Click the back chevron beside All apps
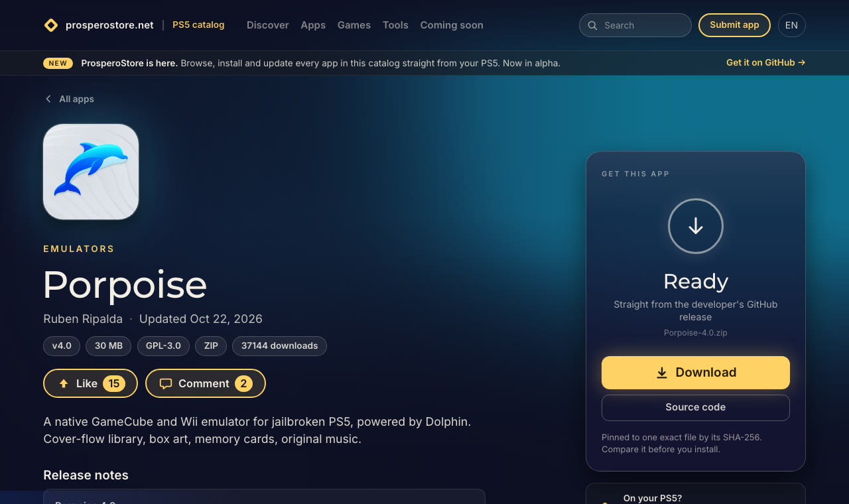 coord(48,99)
